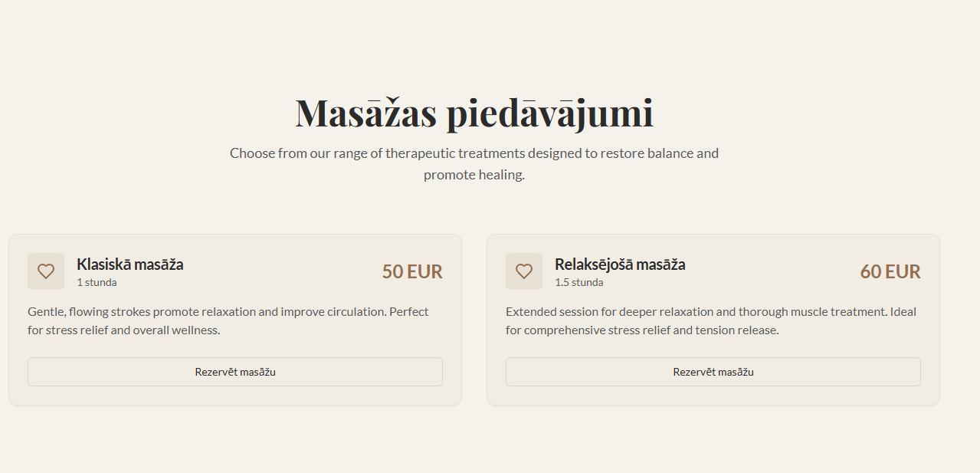The height and width of the screenshot is (473, 980).
Task: Open the Klasiskā masāža title
Action: pyautogui.click(x=129, y=264)
